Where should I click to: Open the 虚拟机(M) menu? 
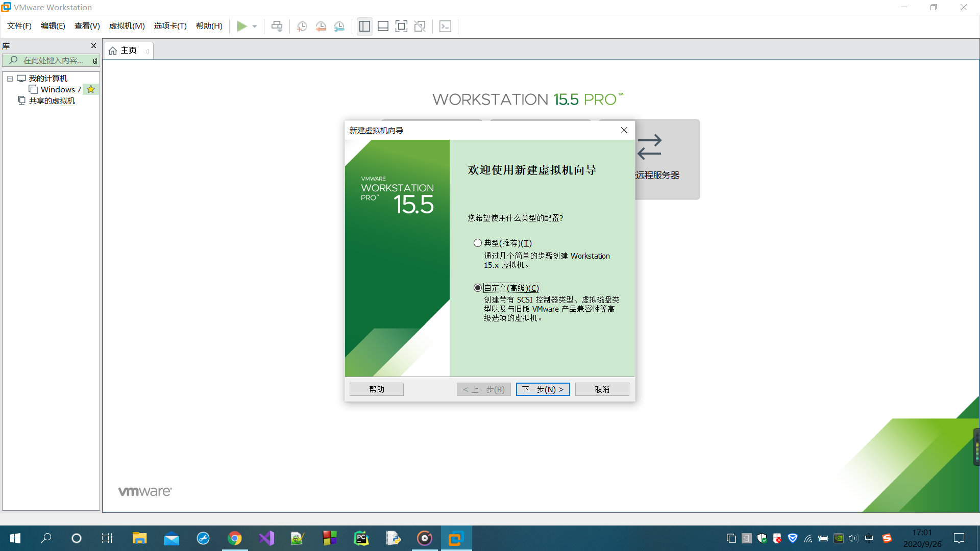127,26
